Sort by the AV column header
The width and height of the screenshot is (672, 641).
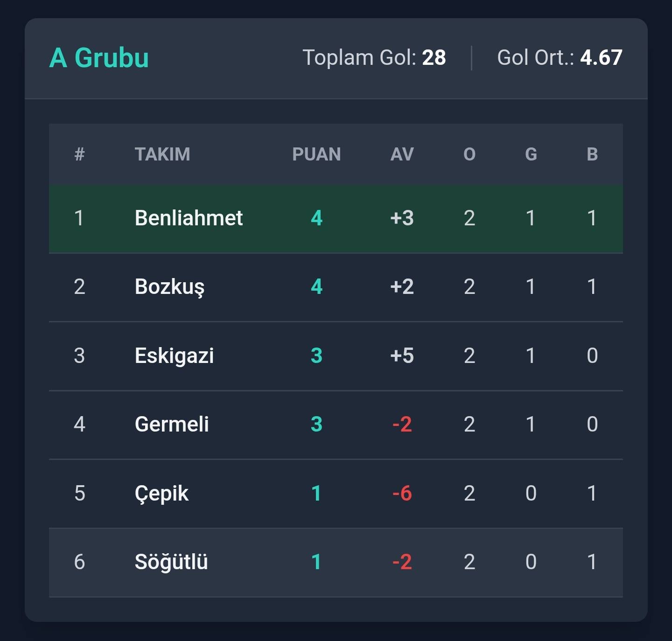click(402, 154)
